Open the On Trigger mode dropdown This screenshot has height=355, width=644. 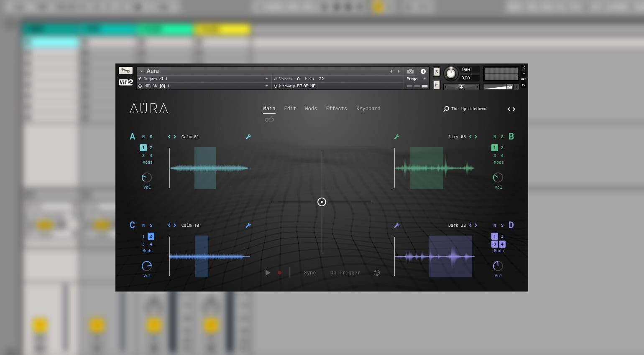tap(345, 273)
